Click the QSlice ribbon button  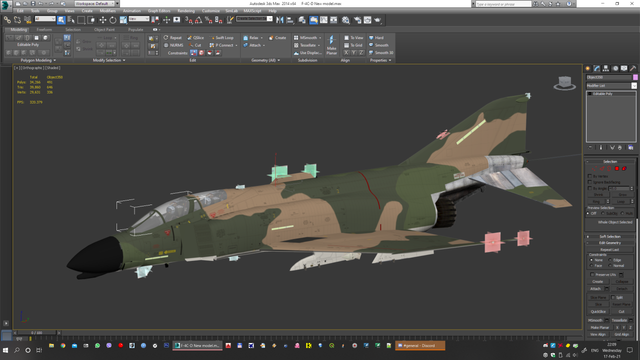tap(196, 38)
